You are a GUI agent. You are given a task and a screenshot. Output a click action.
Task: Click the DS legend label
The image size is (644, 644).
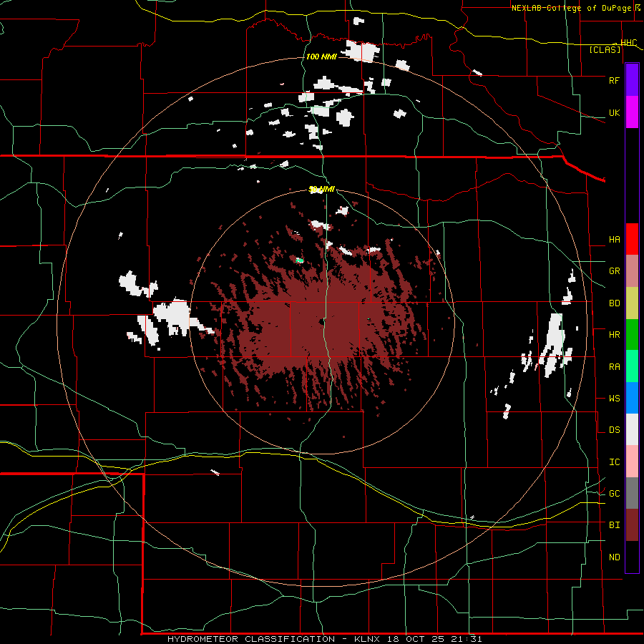[615, 430]
